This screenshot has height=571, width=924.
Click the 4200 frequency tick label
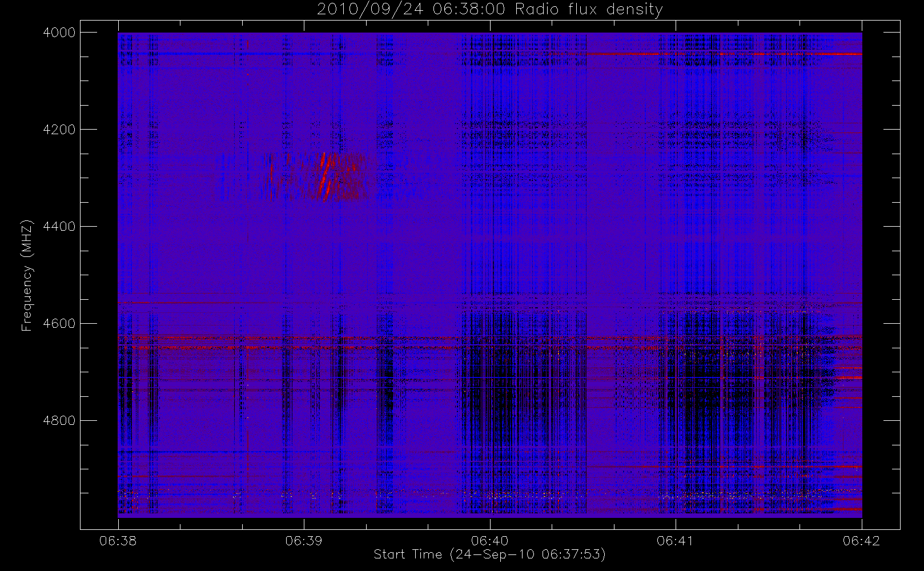tap(59, 130)
